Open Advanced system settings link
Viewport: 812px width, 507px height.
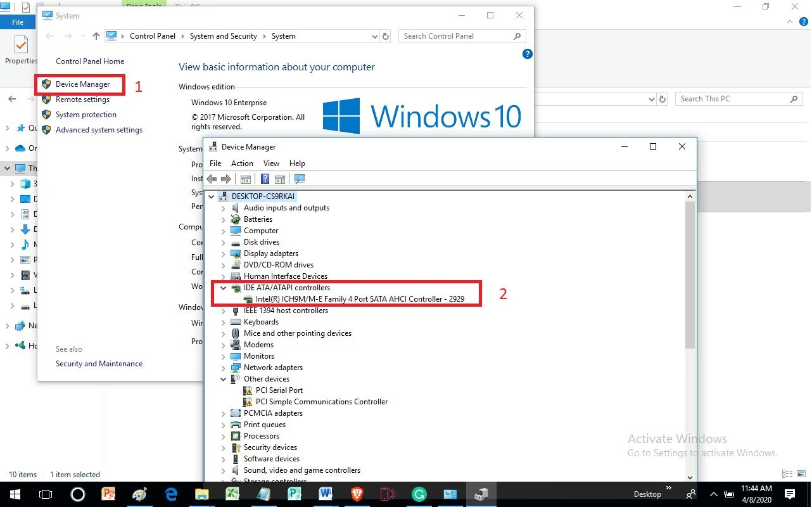[x=99, y=130]
